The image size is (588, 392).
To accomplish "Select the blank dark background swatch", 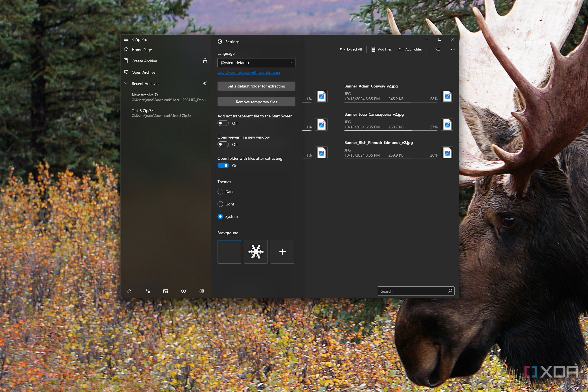I will click(229, 252).
